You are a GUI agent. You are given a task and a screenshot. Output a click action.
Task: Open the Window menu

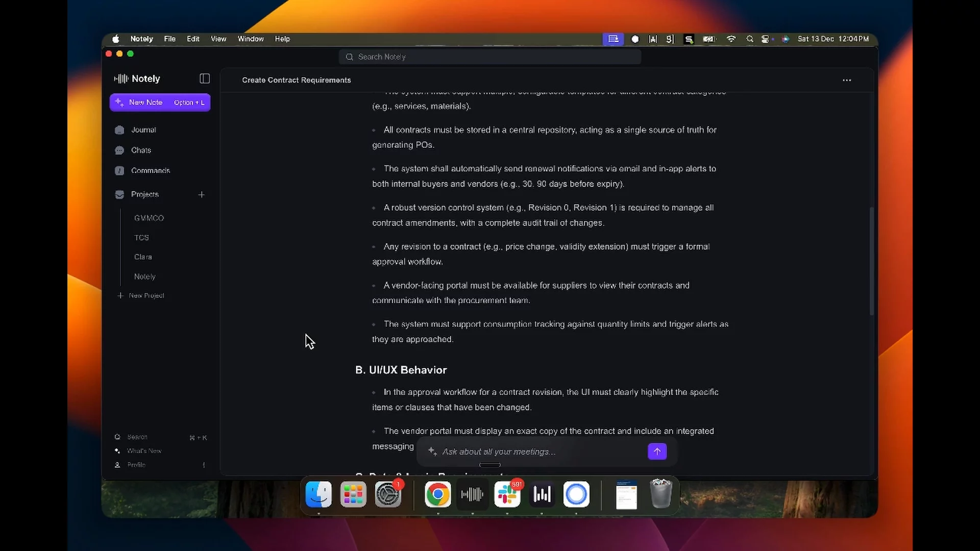click(251, 39)
